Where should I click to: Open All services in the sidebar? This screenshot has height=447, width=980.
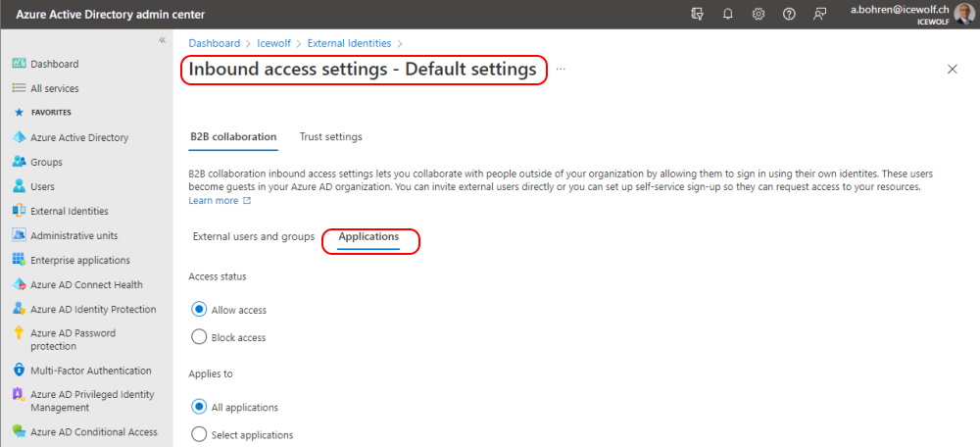click(x=54, y=88)
